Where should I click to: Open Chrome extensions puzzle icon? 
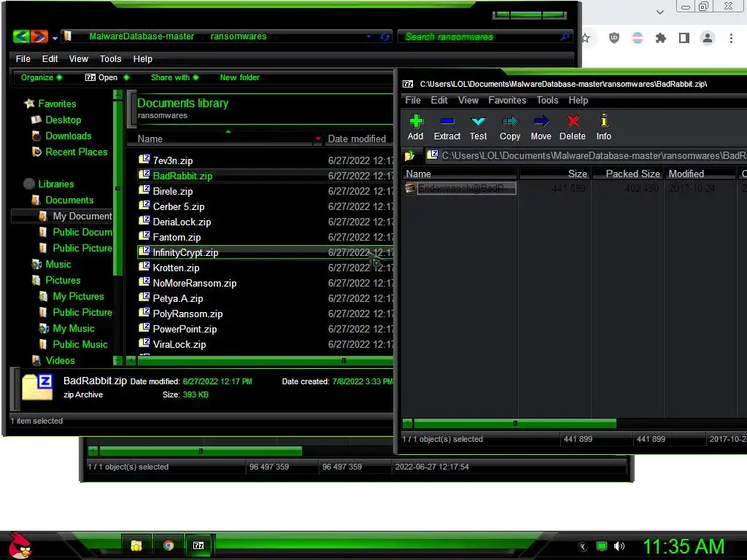(661, 38)
